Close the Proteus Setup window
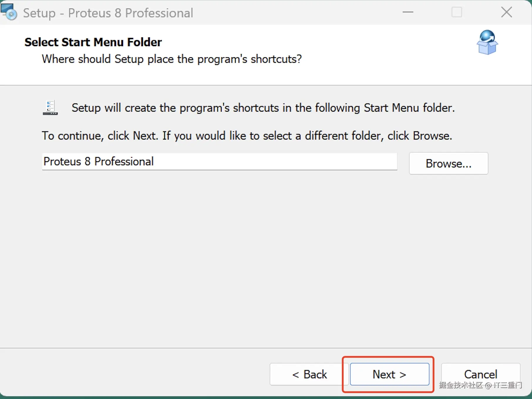This screenshot has height=399, width=532. pyautogui.click(x=506, y=12)
